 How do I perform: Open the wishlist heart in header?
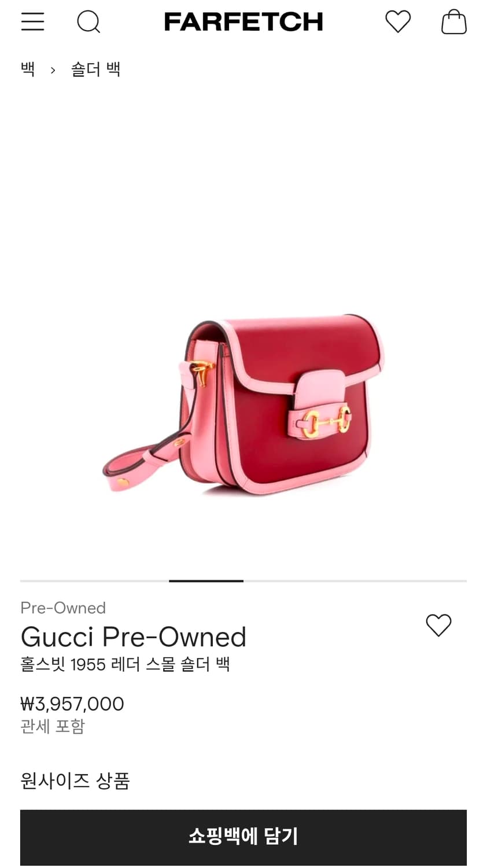point(398,22)
